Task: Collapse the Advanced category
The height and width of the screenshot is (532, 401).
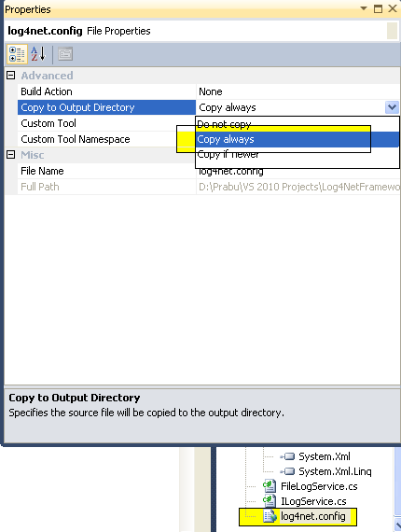Action: 11,76
